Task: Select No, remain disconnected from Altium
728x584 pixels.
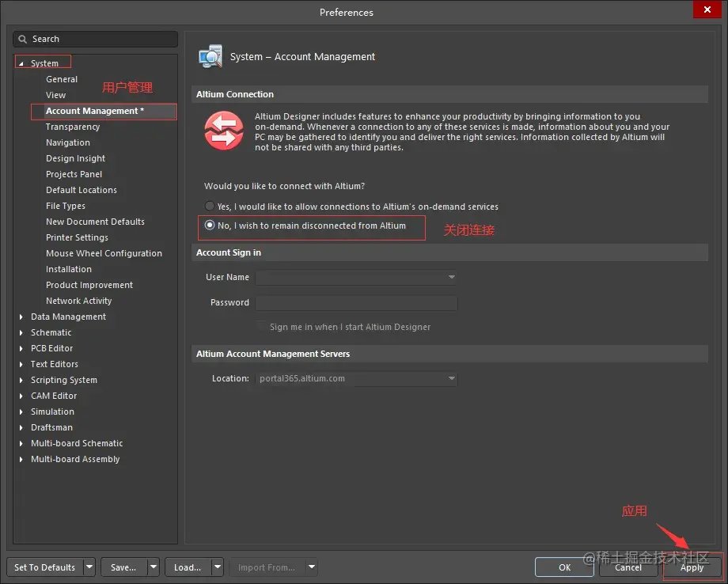Action: (210, 226)
